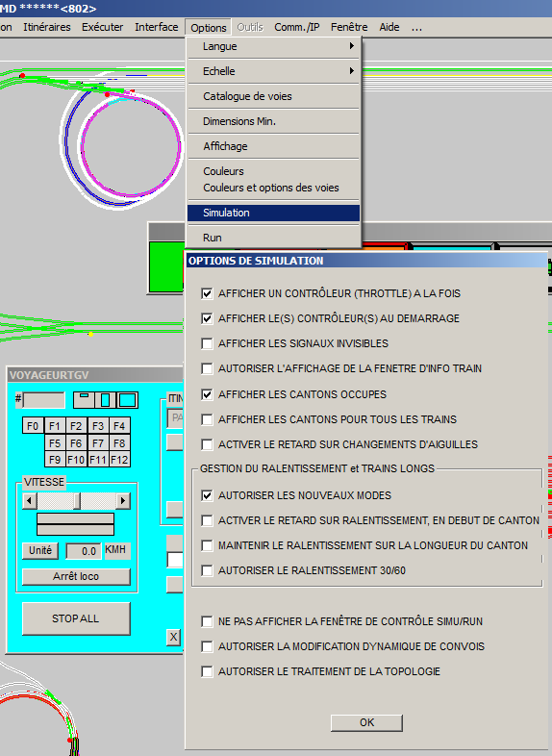Click the large throttle size icon
552x756 pixels.
click(127, 400)
